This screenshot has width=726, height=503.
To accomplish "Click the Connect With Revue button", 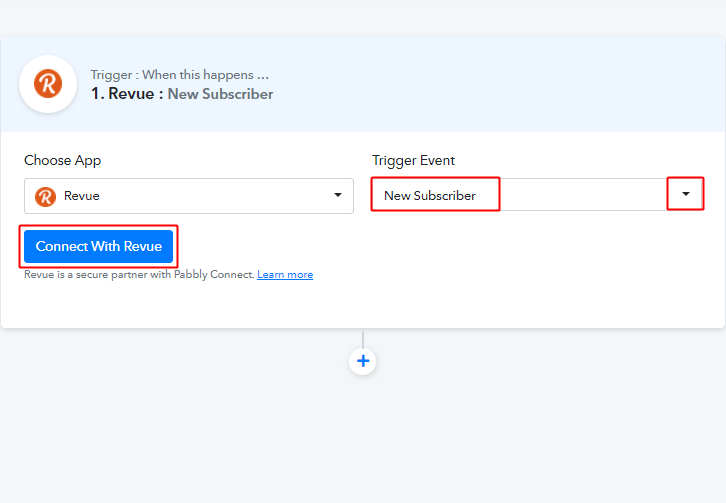I will (99, 246).
